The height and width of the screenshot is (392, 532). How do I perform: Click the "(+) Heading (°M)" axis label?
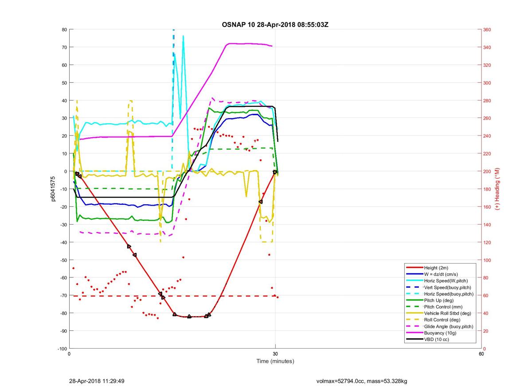pyautogui.click(x=497, y=189)
